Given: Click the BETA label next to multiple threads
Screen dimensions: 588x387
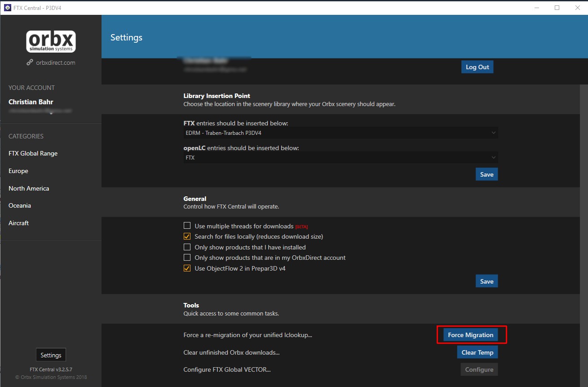Looking at the screenshot, I should [301, 227].
